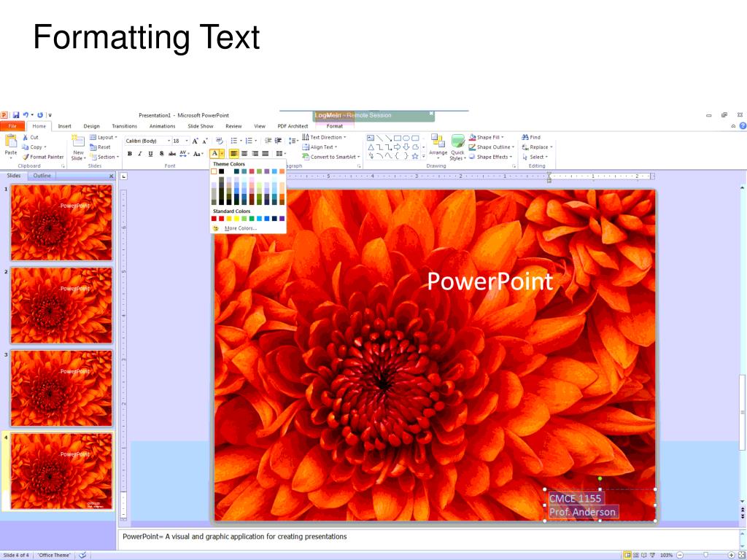Click the Increase List Level indent icon
The height and width of the screenshot is (560, 747).
tap(278, 141)
